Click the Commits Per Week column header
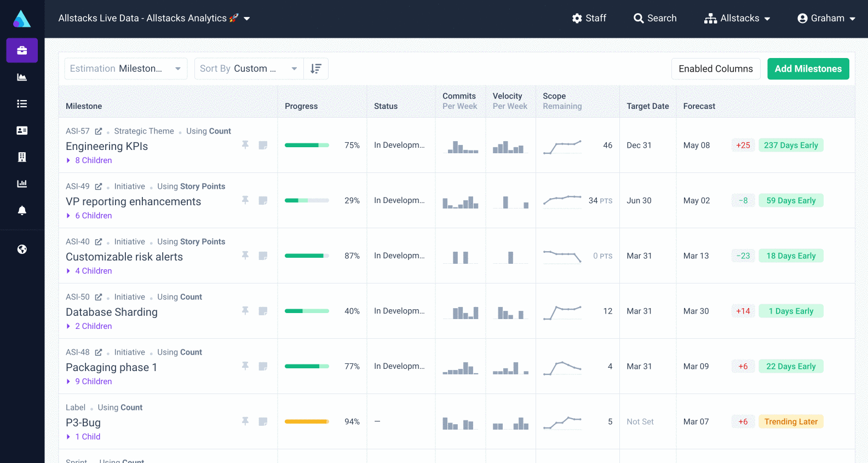Screen dimensions: 868x463 coord(460,101)
